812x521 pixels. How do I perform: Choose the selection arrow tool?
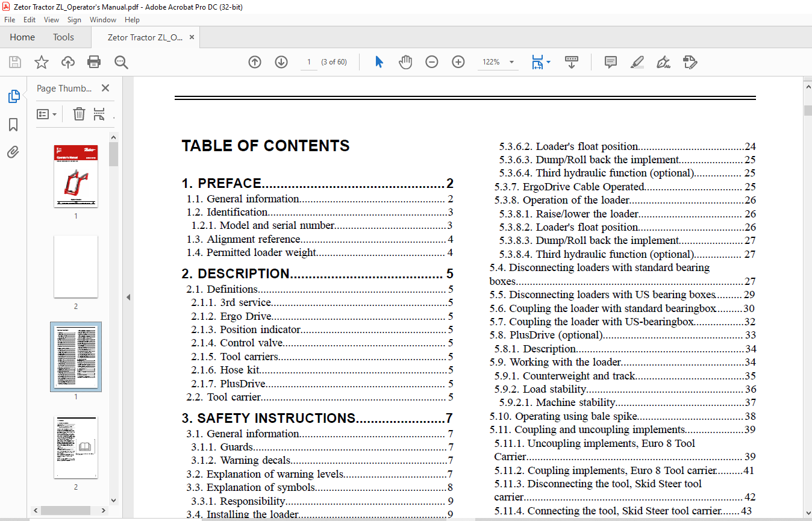(379, 62)
